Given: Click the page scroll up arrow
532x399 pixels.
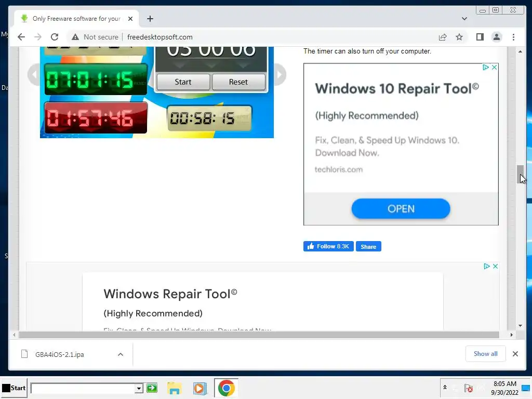Looking at the screenshot, I should point(520,51).
